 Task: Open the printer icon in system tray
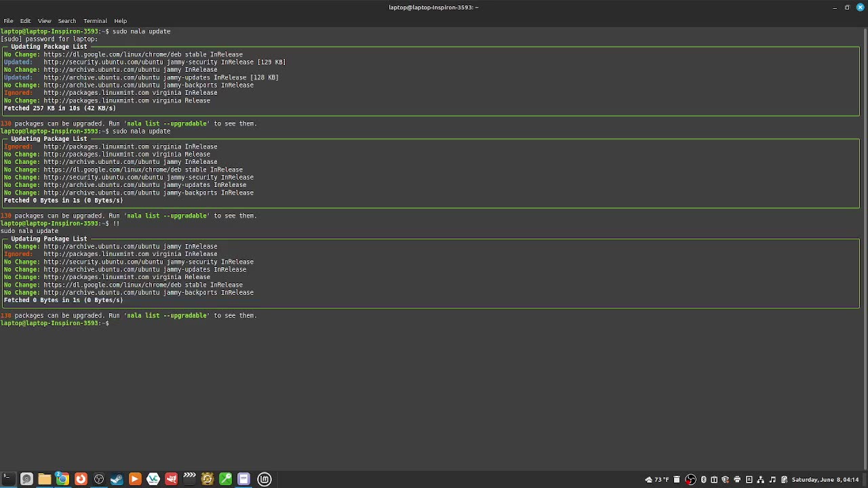tap(737, 480)
